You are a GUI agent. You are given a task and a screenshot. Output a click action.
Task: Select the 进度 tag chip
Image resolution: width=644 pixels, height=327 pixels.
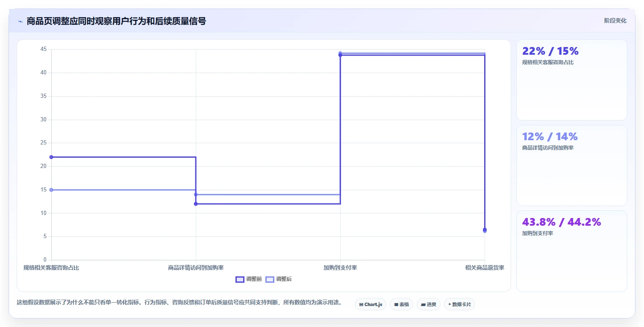(429, 304)
